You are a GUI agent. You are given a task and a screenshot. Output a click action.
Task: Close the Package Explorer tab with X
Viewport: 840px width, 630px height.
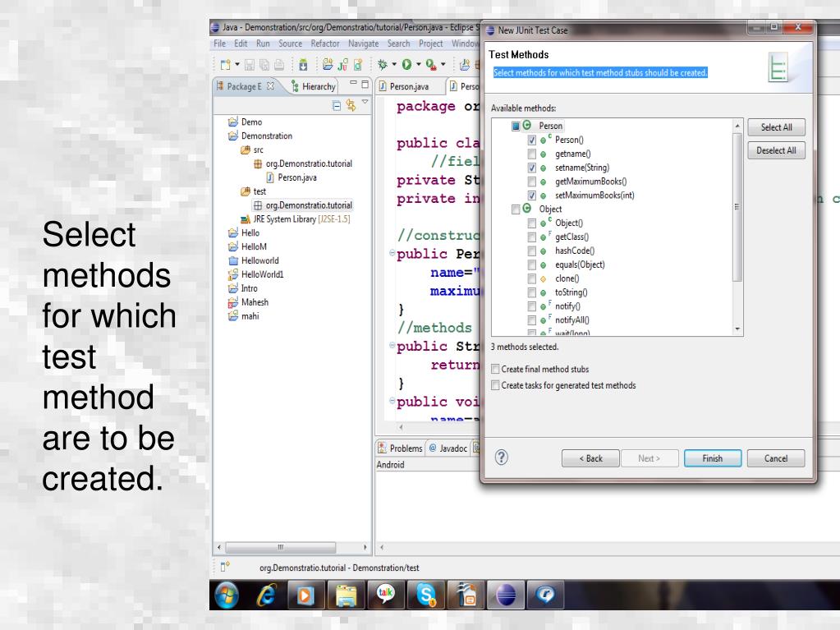point(270,85)
